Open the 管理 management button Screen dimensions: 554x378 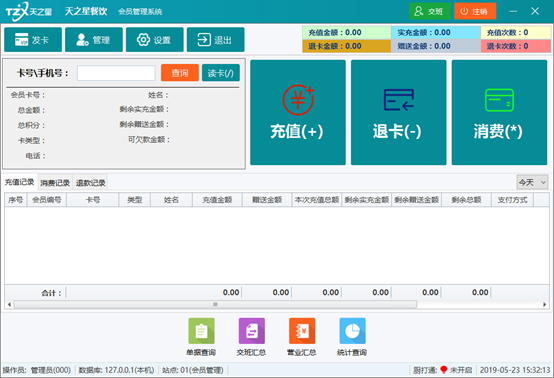coord(94,40)
